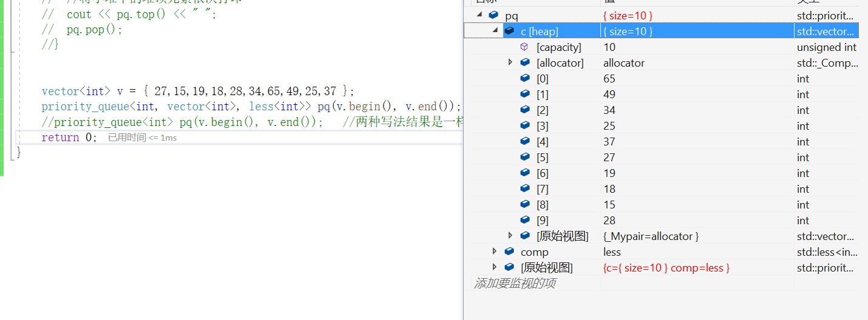Click the cube icon of element [8]
This screenshot has width=868, height=320.
[x=525, y=204]
